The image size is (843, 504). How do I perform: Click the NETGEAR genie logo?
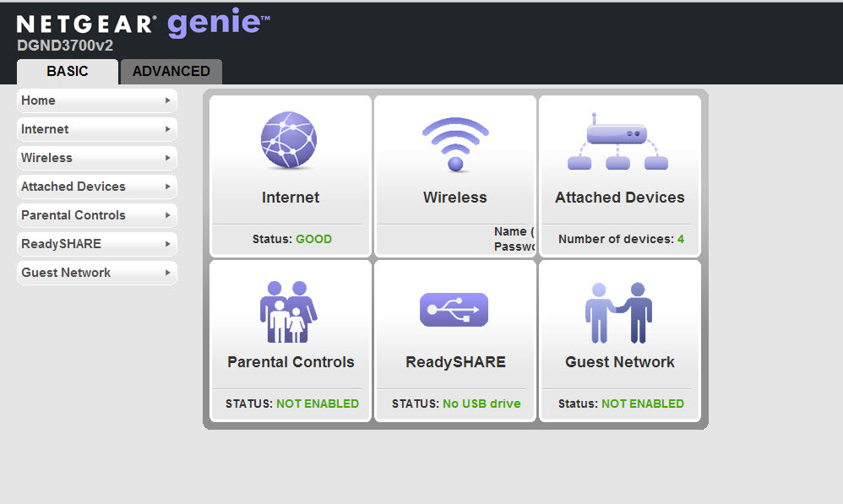click(x=143, y=23)
